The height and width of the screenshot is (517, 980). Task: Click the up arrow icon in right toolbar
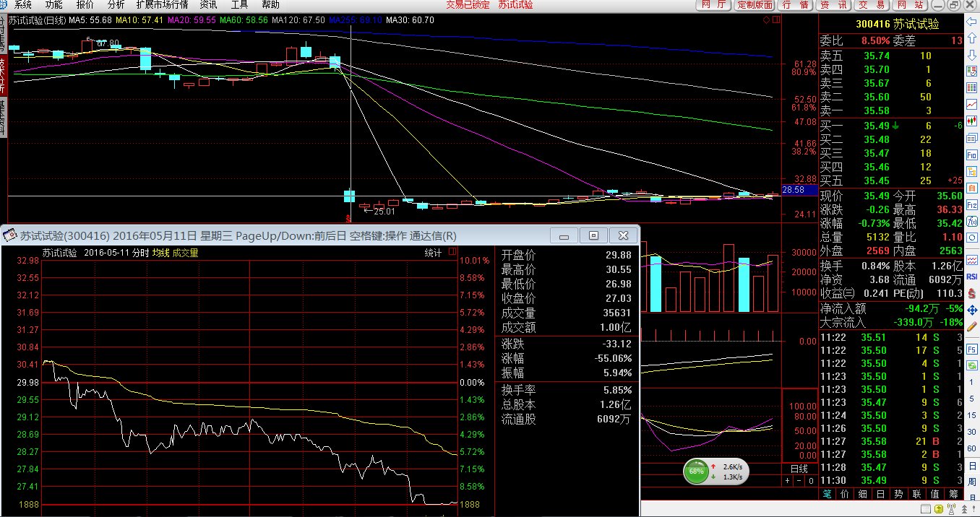(x=972, y=39)
